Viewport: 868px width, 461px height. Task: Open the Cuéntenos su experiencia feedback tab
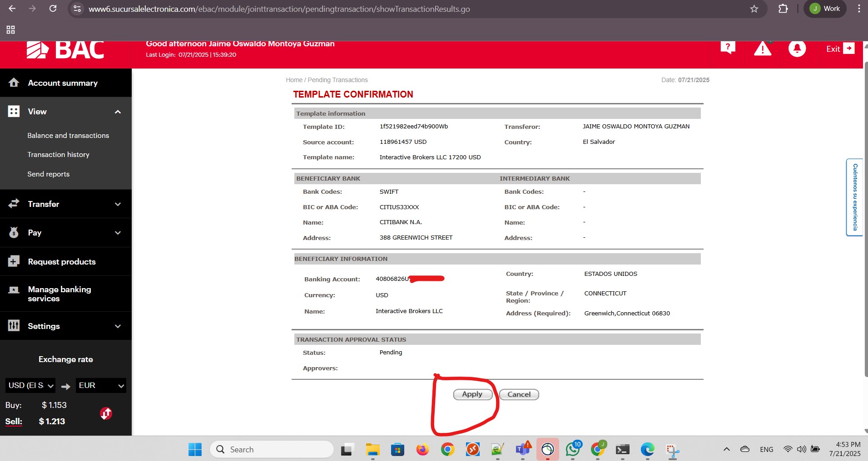click(854, 197)
